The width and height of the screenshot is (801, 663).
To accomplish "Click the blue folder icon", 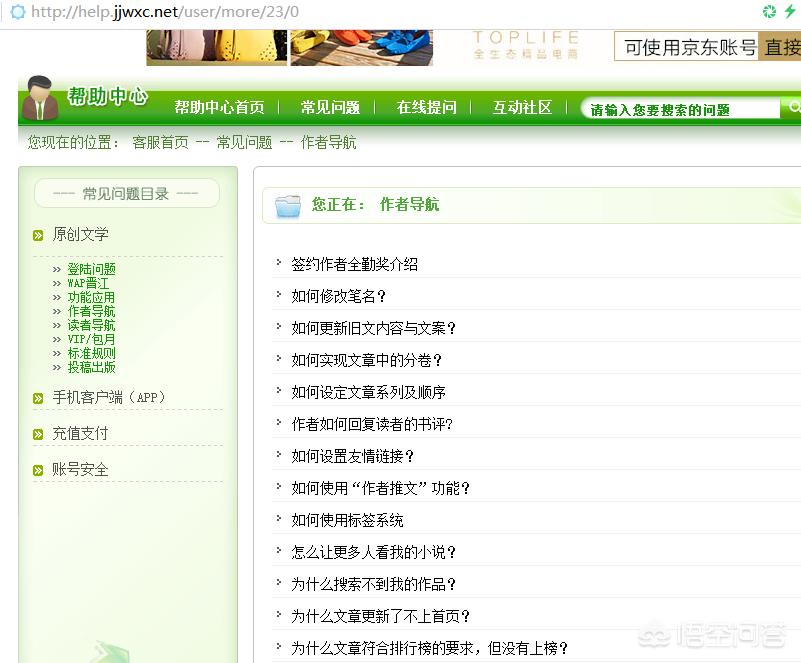I will pyautogui.click(x=288, y=206).
